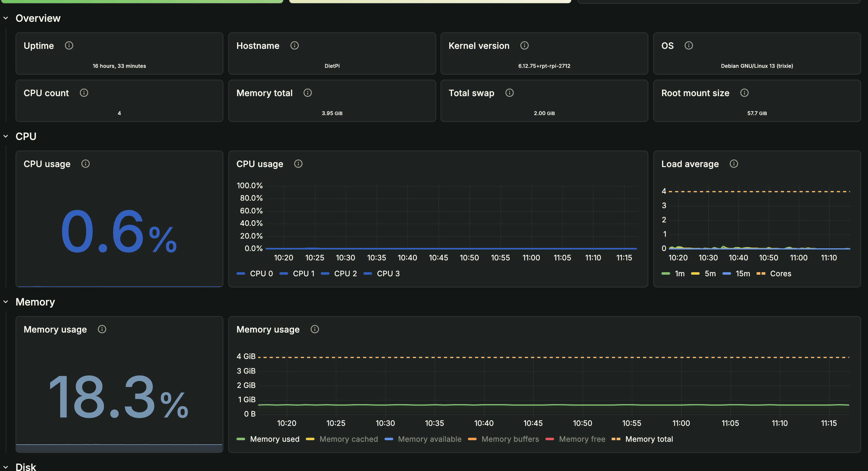868x471 pixels.
Task: Expand the Disk section
Action: tap(5, 467)
